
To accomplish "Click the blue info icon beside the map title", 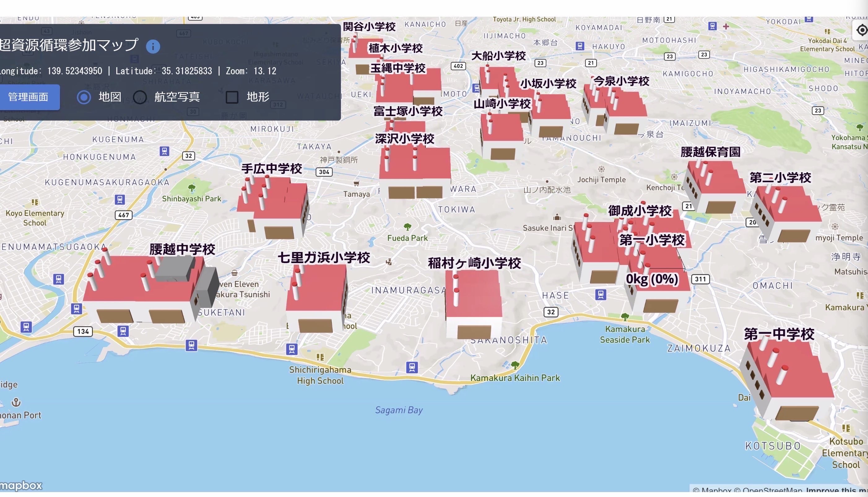I will pos(153,46).
